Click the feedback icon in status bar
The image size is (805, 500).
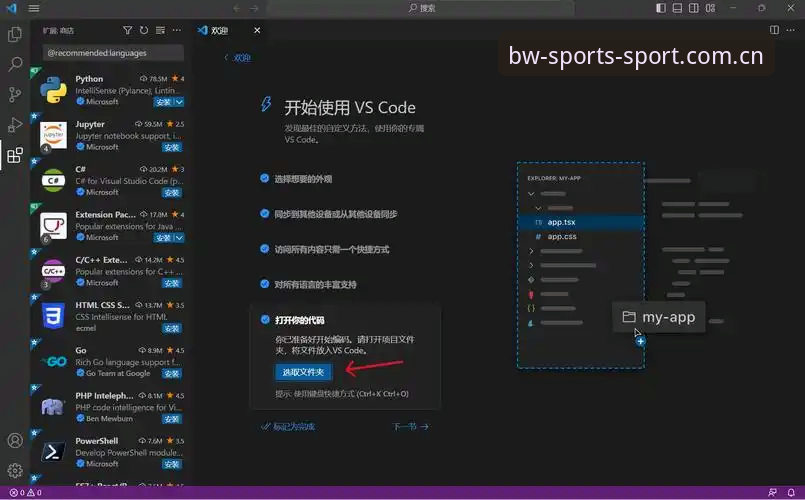pyautogui.click(x=772, y=493)
